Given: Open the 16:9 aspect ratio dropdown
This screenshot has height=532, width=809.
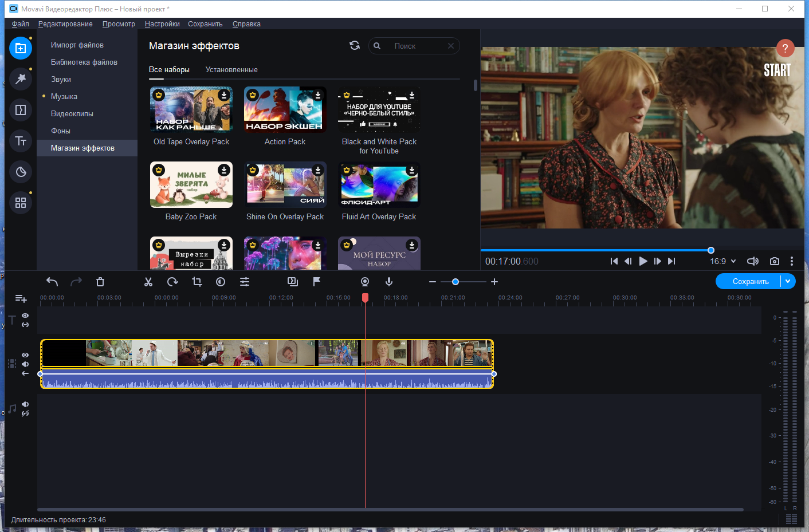Looking at the screenshot, I should tap(723, 261).
